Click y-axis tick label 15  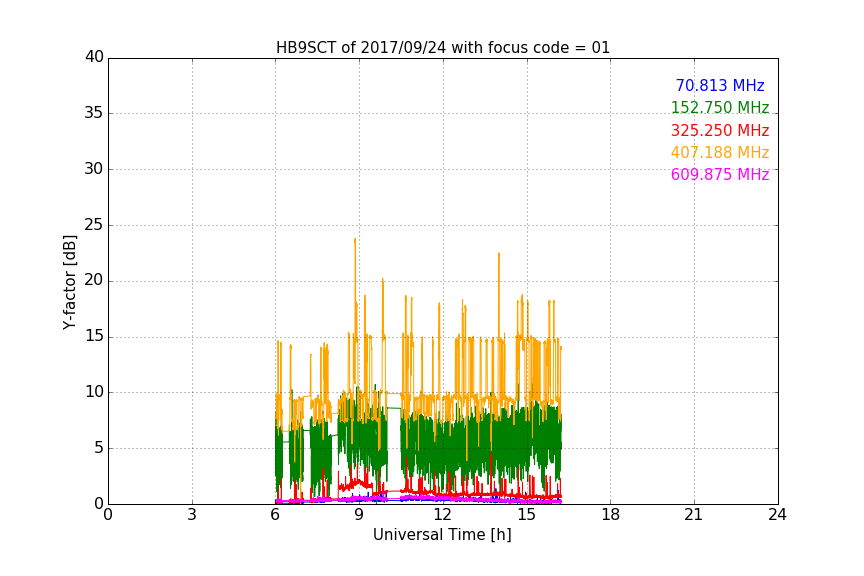tap(94, 336)
